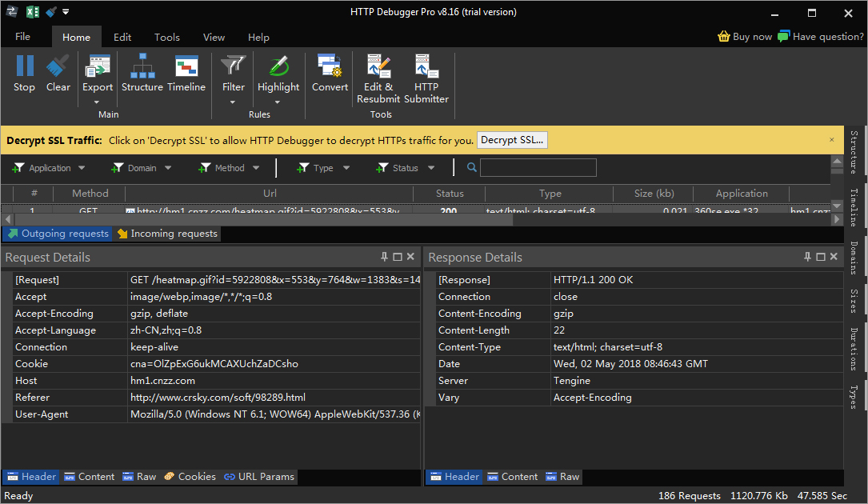The width and height of the screenshot is (868, 504).
Task: Show the Incoming requests tab
Action: [166, 234]
